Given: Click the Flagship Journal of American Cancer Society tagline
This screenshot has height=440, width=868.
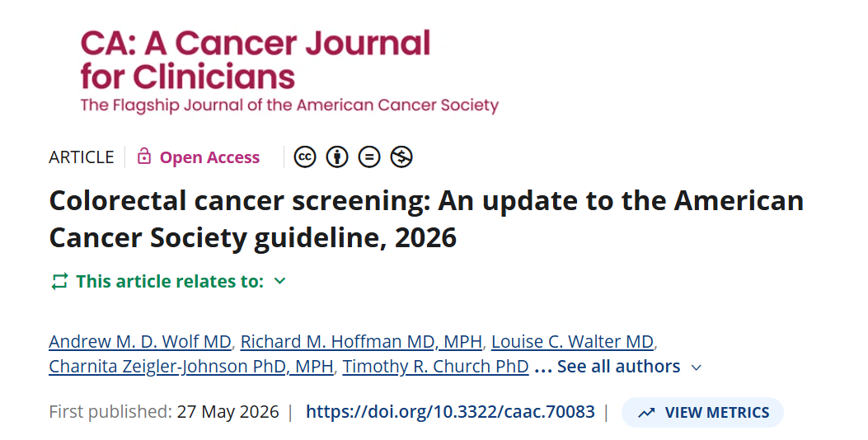Looking at the screenshot, I should [x=289, y=105].
